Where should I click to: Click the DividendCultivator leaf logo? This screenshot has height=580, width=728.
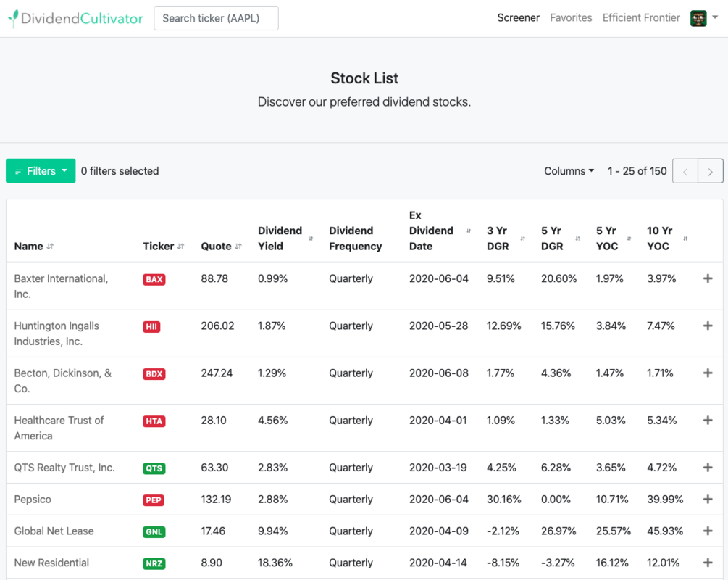tap(13, 19)
